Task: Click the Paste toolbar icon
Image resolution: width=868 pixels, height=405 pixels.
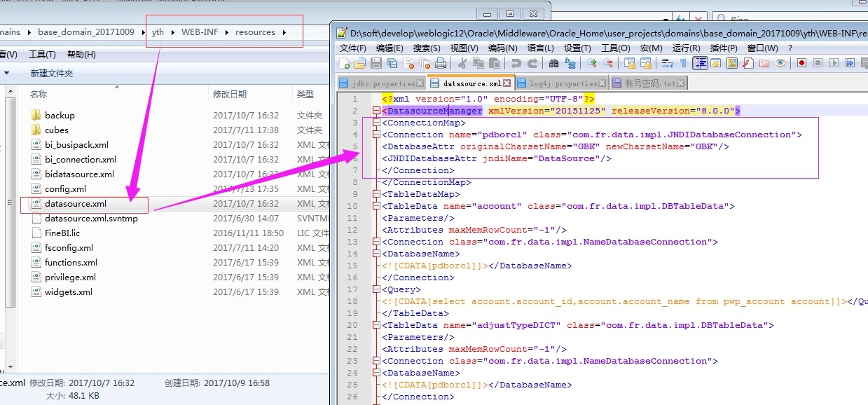Action: [495, 63]
